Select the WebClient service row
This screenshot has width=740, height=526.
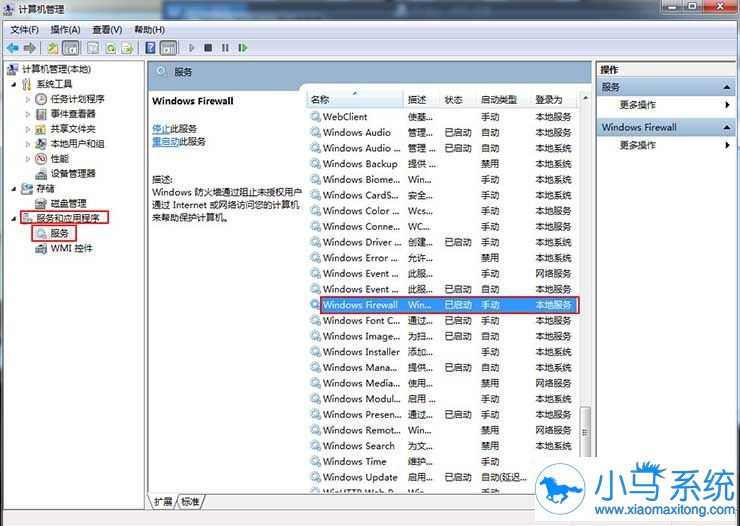443,117
